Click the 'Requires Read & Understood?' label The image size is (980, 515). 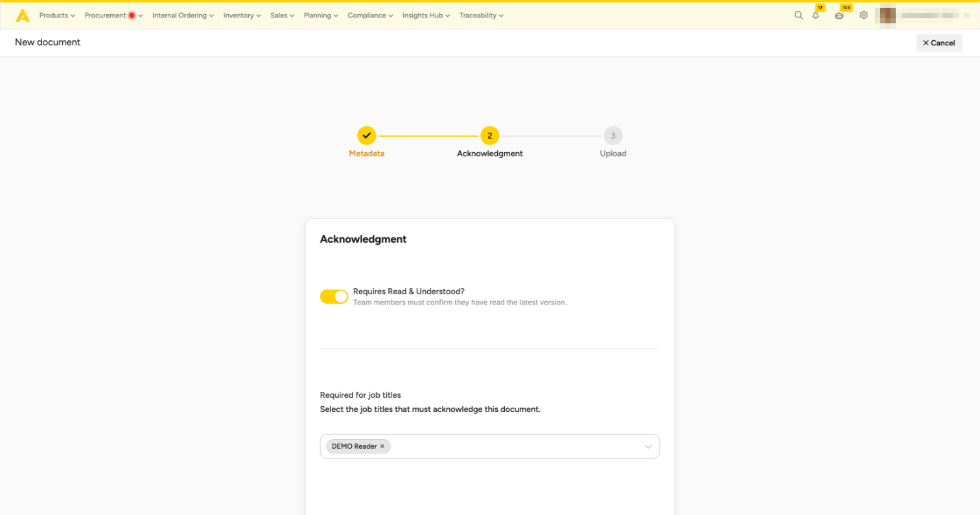click(x=409, y=292)
